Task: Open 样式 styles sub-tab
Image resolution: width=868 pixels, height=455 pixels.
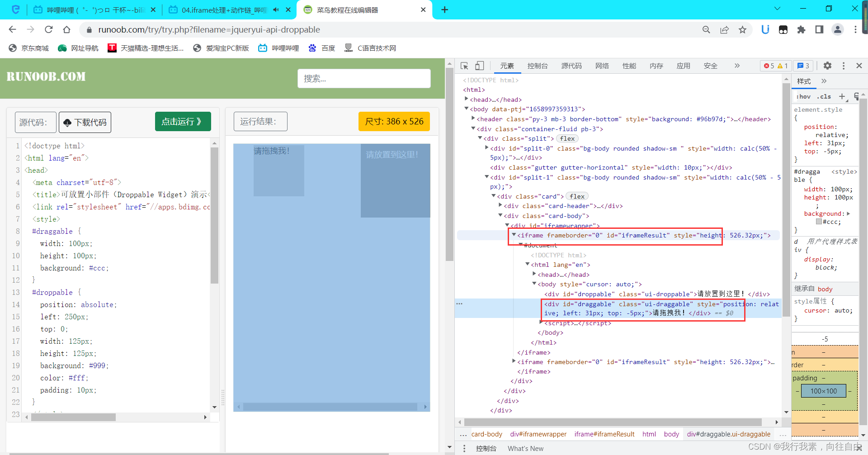Action: [804, 81]
